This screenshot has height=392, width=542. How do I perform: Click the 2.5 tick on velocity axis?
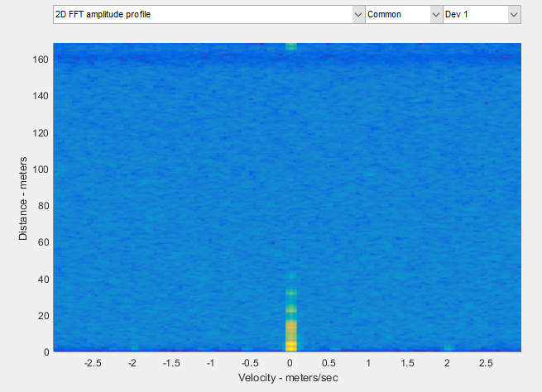(x=486, y=363)
